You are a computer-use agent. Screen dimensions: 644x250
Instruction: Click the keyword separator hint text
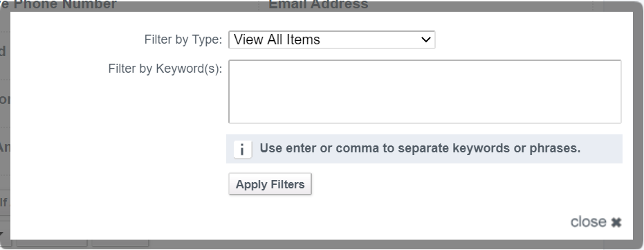click(420, 148)
